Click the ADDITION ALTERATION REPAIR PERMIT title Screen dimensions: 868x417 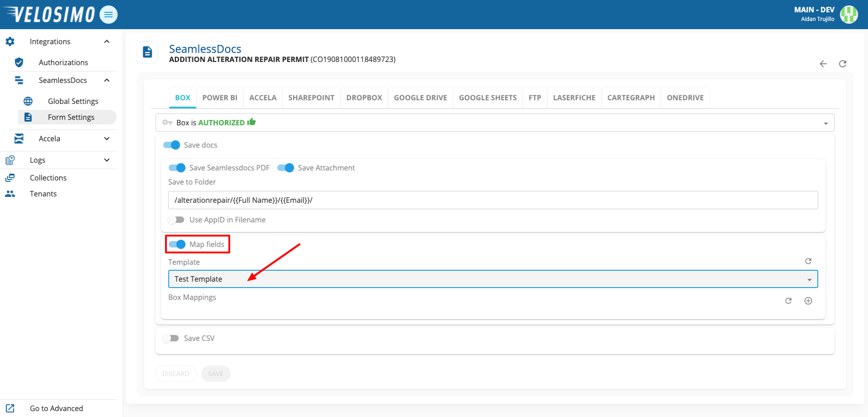(x=239, y=59)
